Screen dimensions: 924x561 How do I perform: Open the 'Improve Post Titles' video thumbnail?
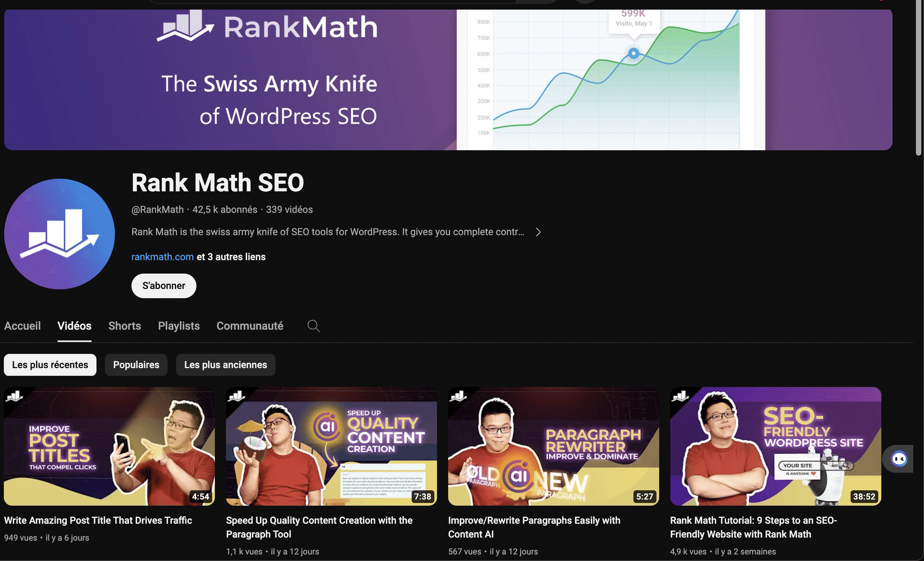pos(109,446)
